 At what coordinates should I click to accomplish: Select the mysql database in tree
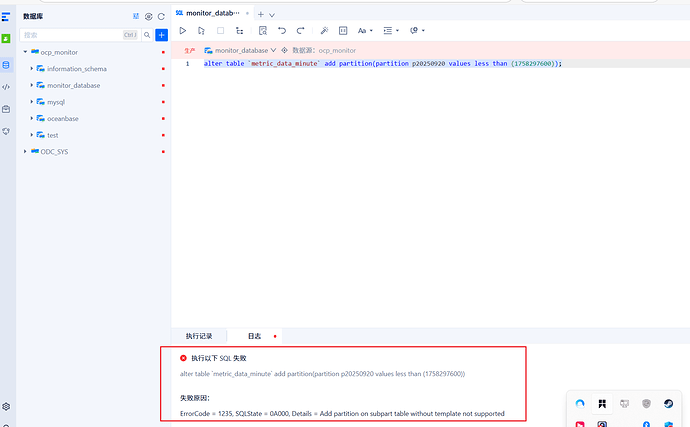[x=55, y=102]
